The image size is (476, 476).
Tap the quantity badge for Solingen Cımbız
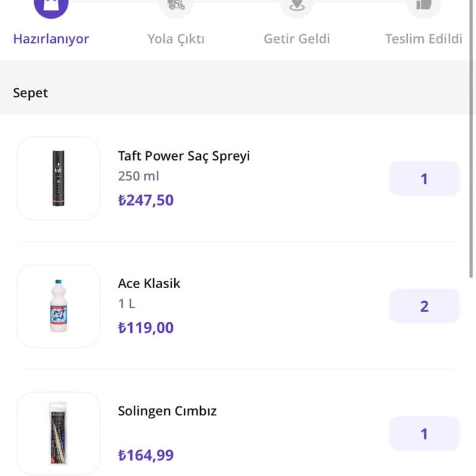click(424, 434)
